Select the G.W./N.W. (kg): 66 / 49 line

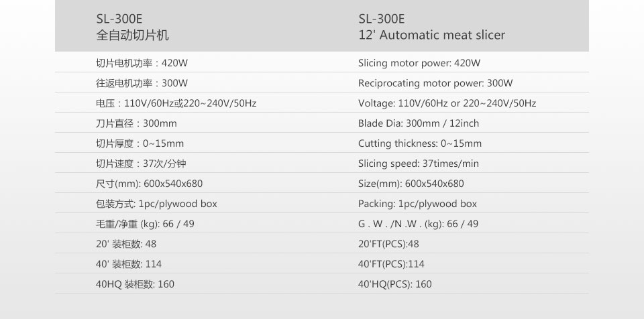418,224
